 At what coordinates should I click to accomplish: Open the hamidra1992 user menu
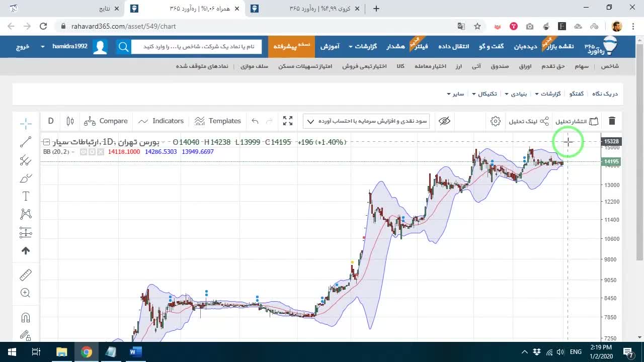point(66,46)
